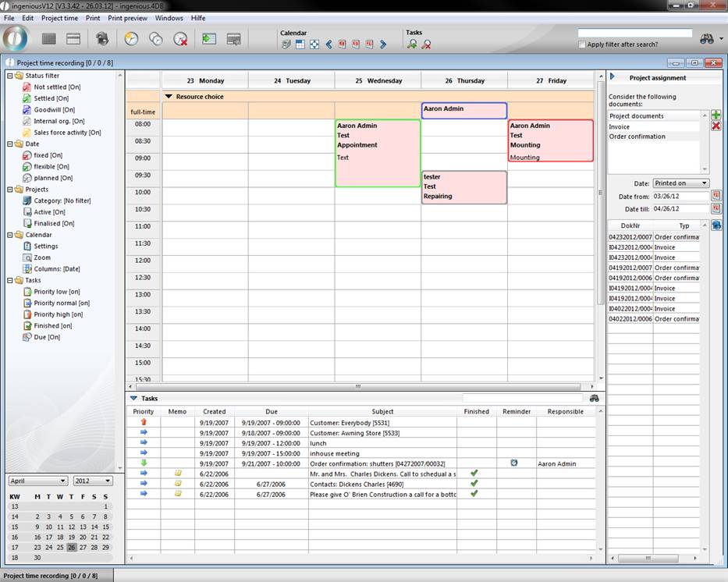This screenshot has height=582, width=728.
Task: Toggle 'Not settled [On]' status filter
Action: [x=56, y=87]
